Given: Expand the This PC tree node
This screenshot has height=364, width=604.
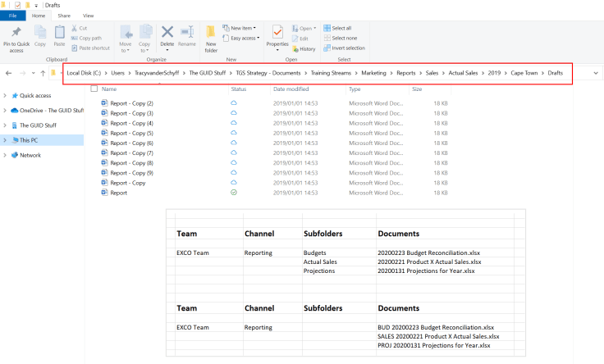Looking at the screenshot, I should (5, 140).
